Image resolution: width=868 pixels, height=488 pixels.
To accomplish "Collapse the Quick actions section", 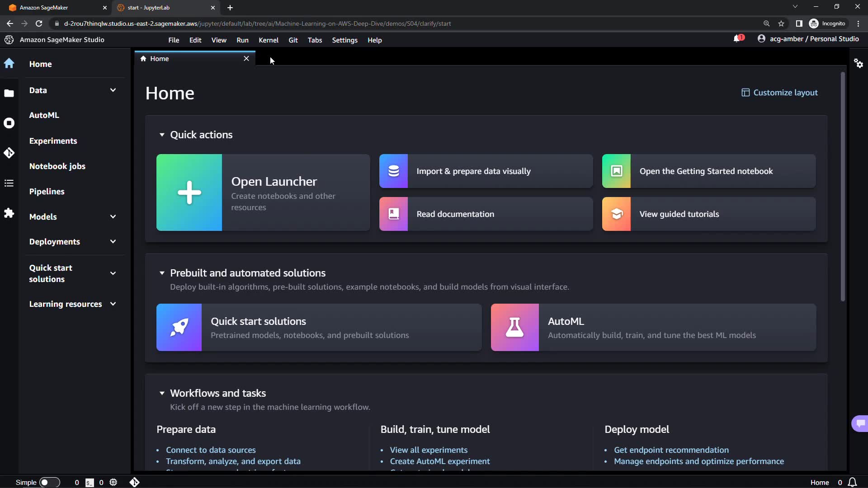I will point(162,135).
